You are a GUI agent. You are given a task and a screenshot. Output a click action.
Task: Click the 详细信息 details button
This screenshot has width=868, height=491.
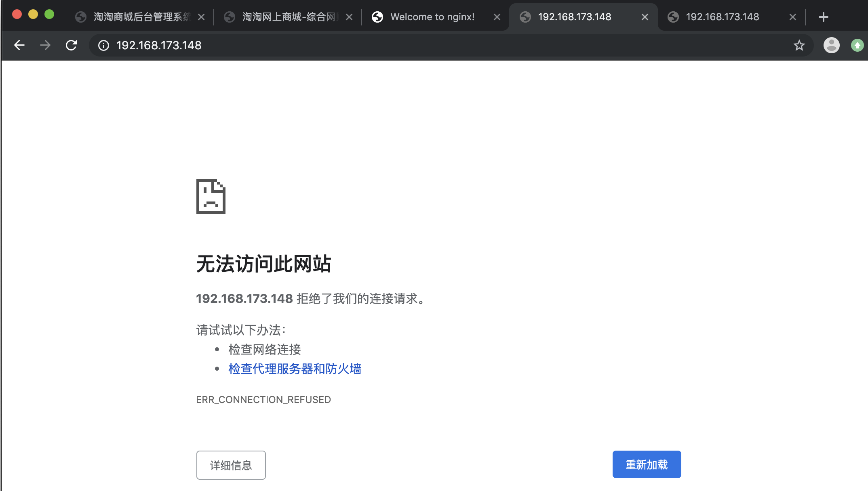pyautogui.click(x=231, y=465)
